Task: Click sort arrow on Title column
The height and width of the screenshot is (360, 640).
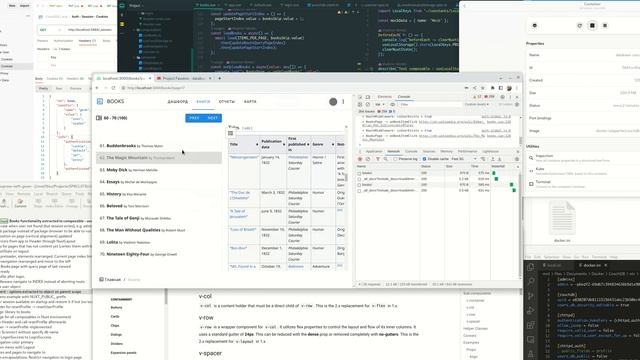Action: (x=257, y=144)
